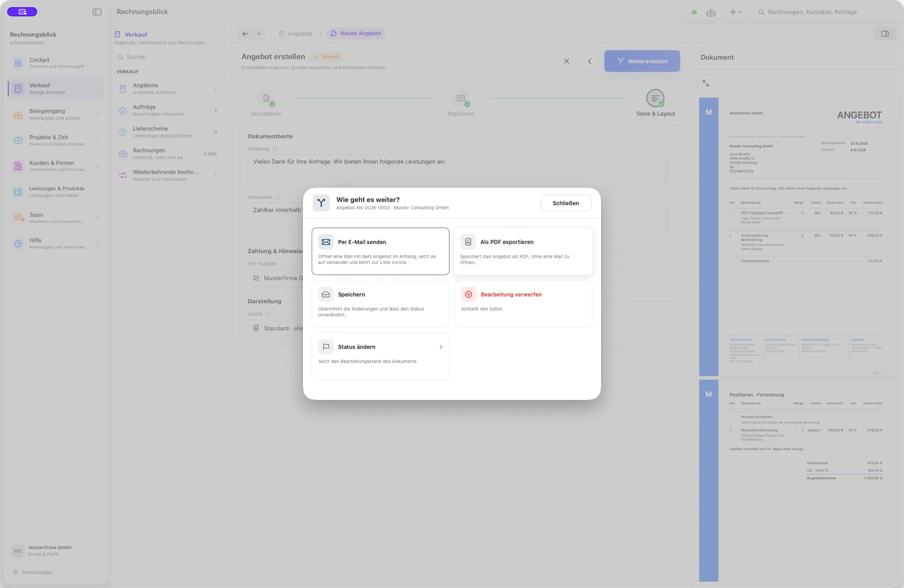Open Kunden & Firmen workspace
This screenshot has width=904, height=588.
tap(56, 166)
